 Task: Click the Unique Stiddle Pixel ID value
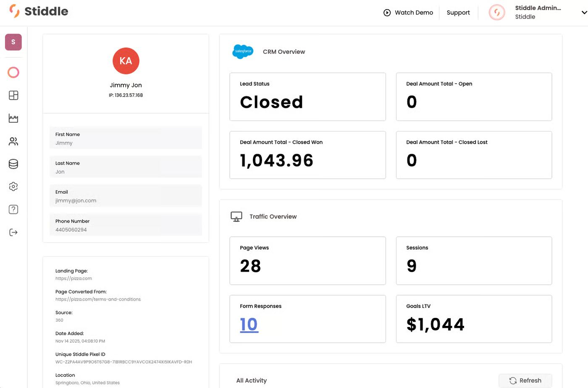coord(123,362)
